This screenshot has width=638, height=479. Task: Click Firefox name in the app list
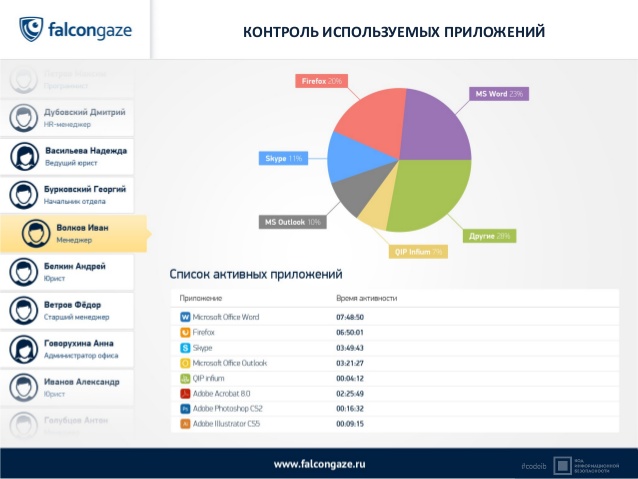(x=203, y=332)
